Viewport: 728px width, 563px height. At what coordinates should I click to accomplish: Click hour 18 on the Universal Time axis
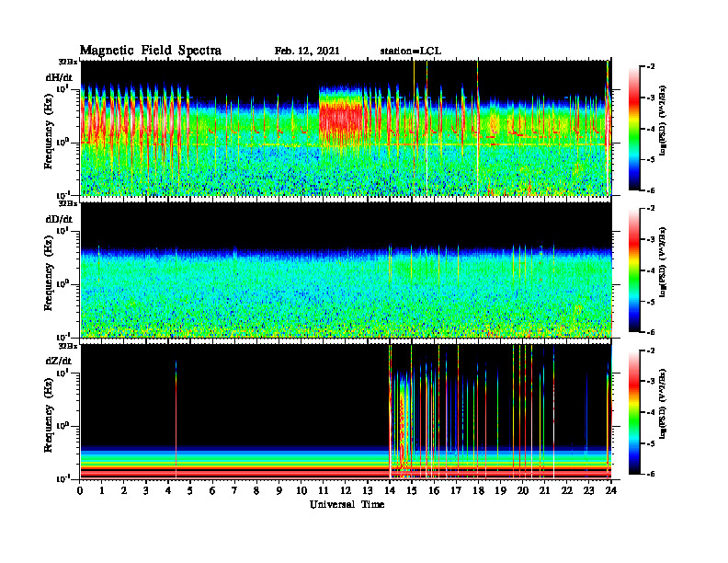click(478, 491)
